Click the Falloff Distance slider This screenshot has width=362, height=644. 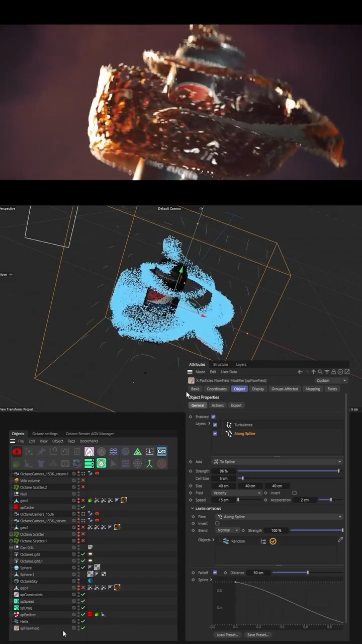point(308,573)
